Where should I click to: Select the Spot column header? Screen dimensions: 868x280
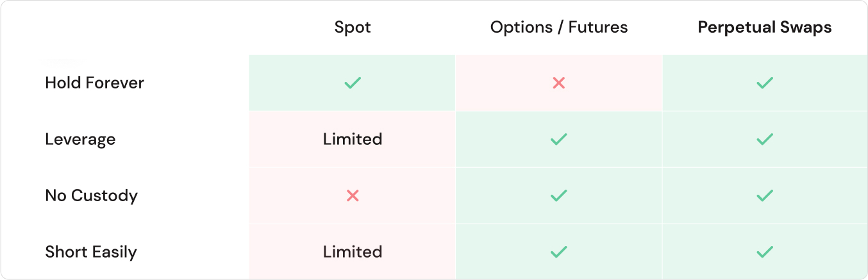(x=352, y=28)
